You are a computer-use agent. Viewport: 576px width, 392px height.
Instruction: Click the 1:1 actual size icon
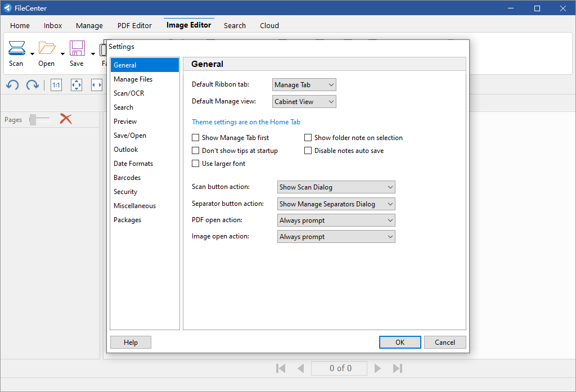[56, 85]
